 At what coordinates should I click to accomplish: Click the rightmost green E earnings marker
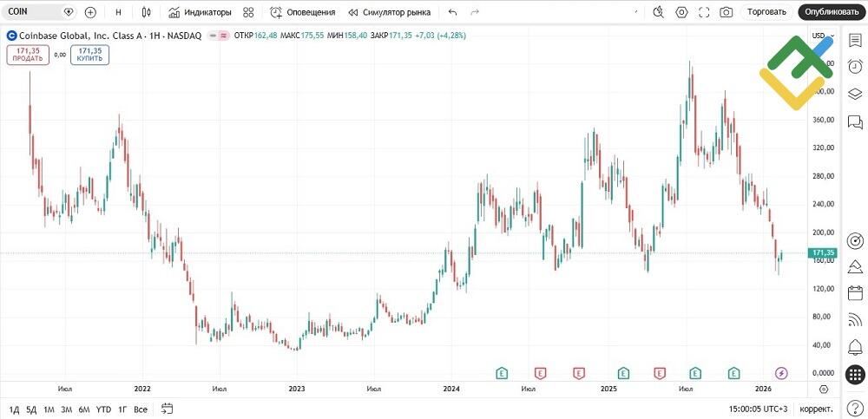[734, 373]
